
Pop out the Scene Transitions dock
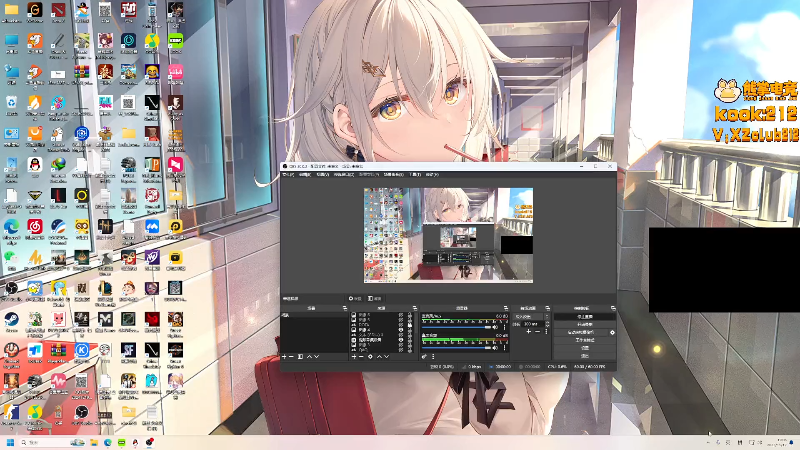pyautogui.click(x=547, y=308)
